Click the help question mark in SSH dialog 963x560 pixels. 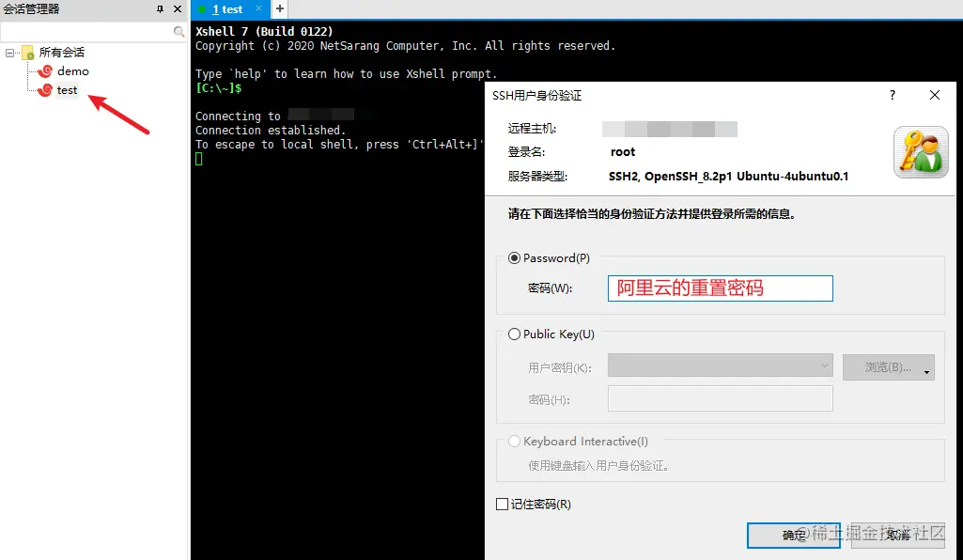pos(893,95)
